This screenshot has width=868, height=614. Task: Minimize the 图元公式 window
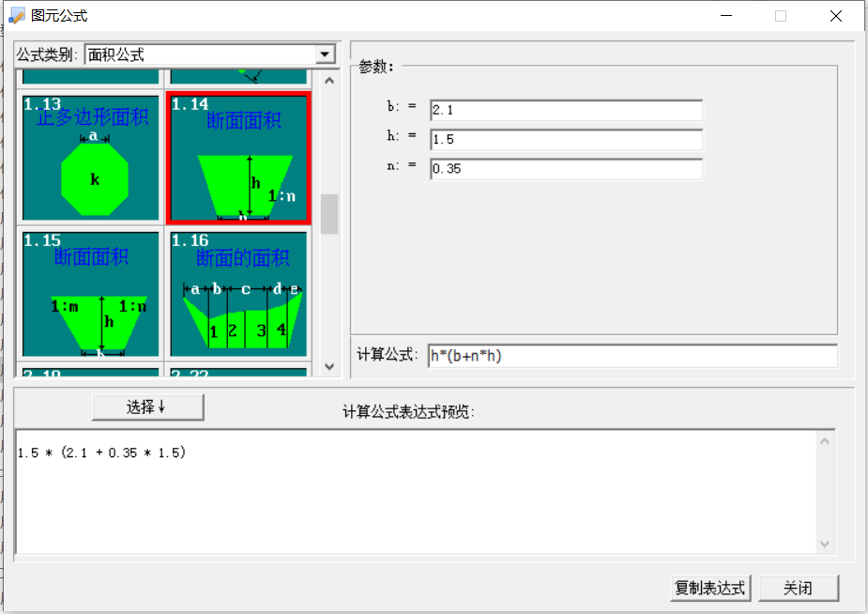click(726, 16)
